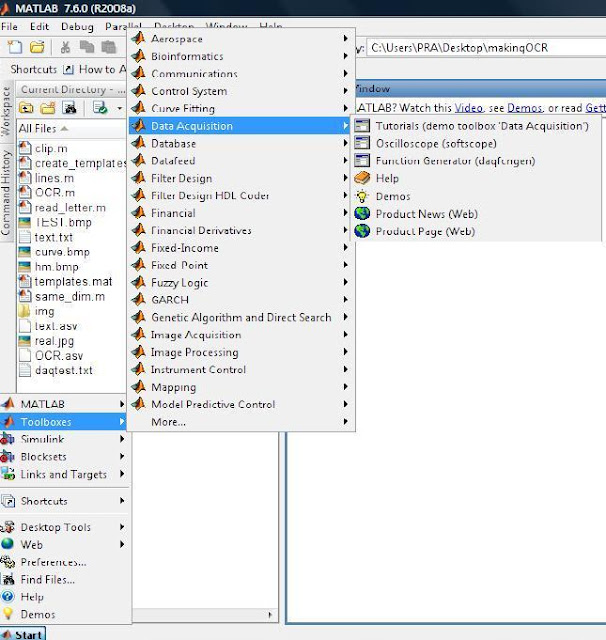
Task: Click the New file toolbar icon
Action: point(15,47)
